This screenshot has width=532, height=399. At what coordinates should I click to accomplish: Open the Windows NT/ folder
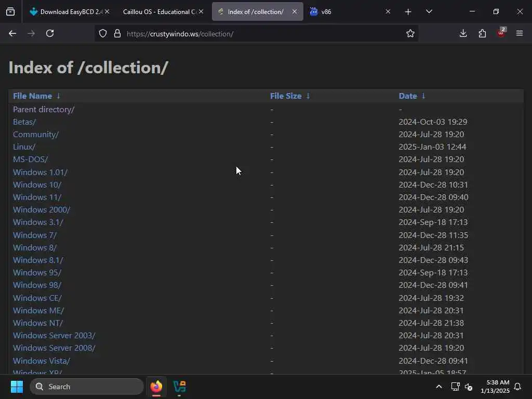tap(38, 323)
